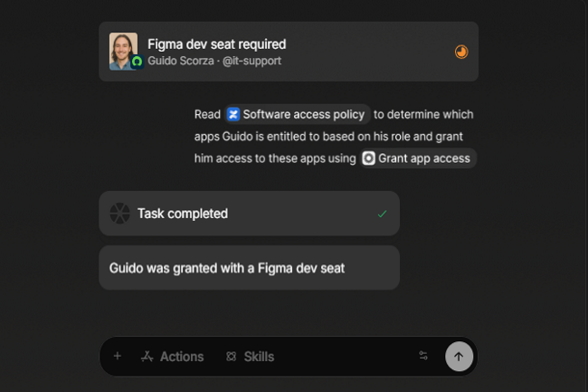588x392 pixels.
Task: Open the Actions menu
Action: pos(172,357)
